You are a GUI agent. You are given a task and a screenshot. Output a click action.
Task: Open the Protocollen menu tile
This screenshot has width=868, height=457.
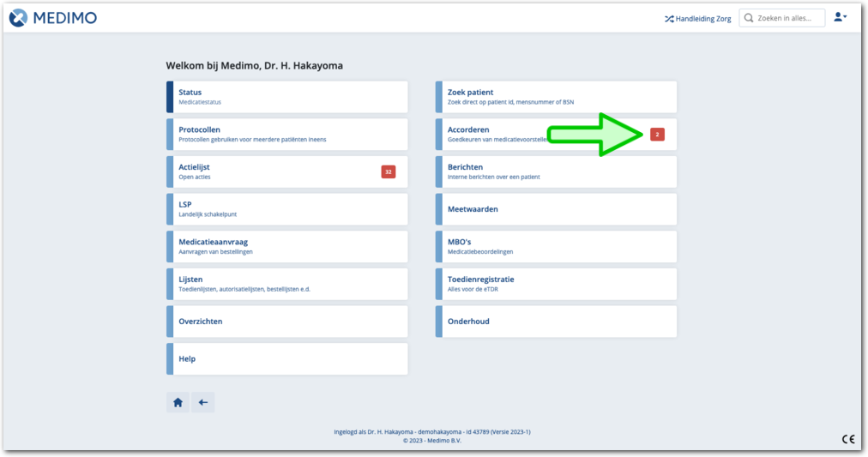286,135
